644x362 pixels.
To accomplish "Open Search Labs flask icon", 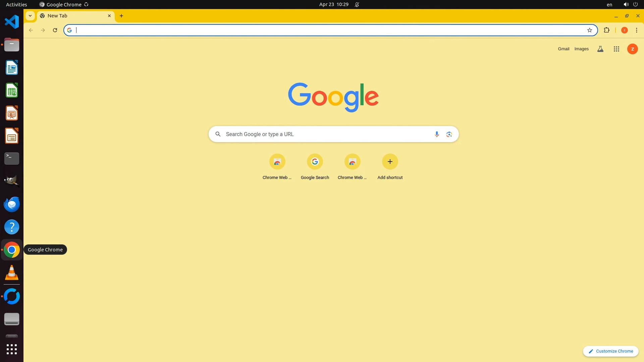I will pos(600,49).
